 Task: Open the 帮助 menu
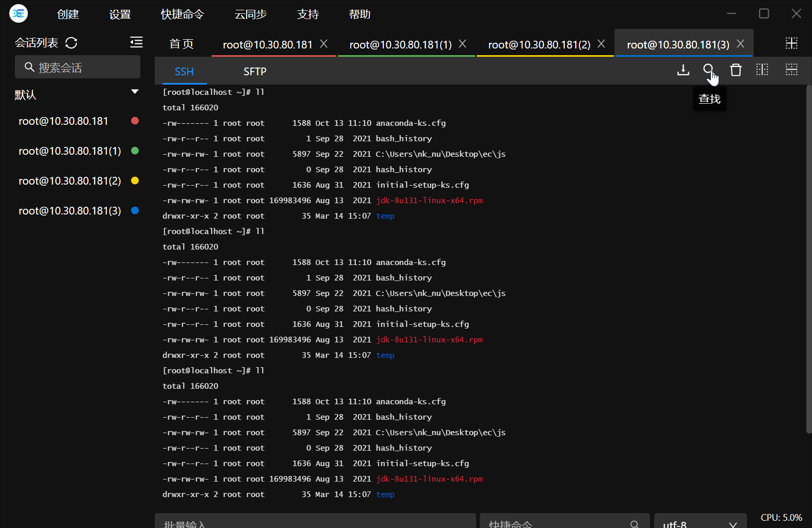[360, 14]
